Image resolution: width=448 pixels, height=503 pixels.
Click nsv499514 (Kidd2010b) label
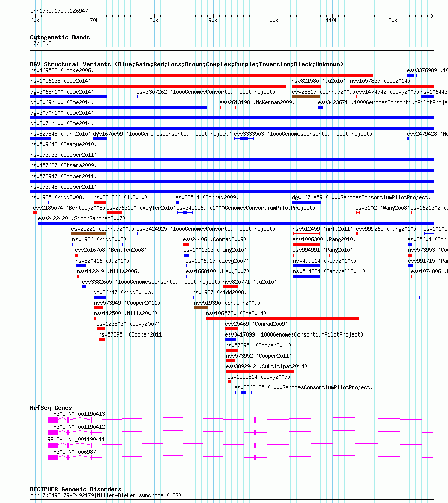325,261
